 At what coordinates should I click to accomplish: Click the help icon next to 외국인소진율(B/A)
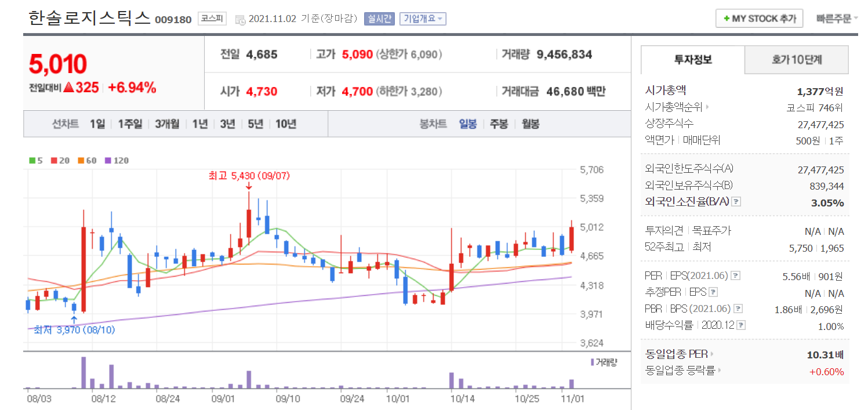coord(736,202)
